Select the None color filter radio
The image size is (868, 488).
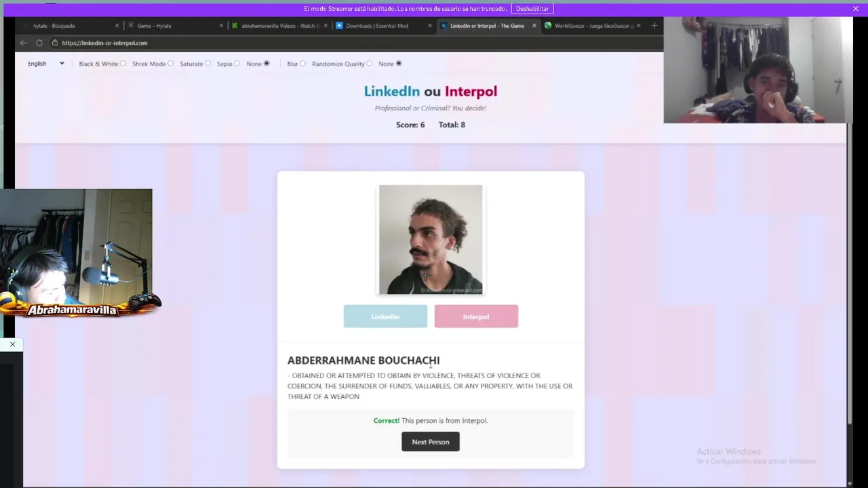pos(267,64)
